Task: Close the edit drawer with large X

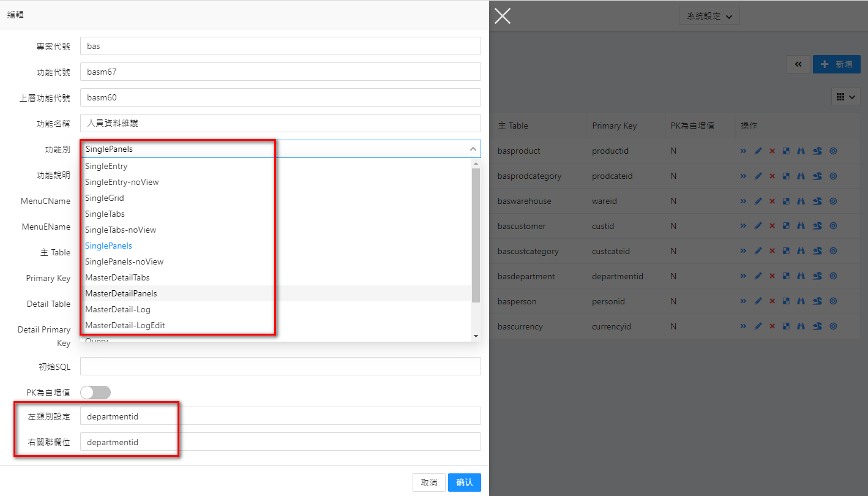Action: tap(503, 16)
